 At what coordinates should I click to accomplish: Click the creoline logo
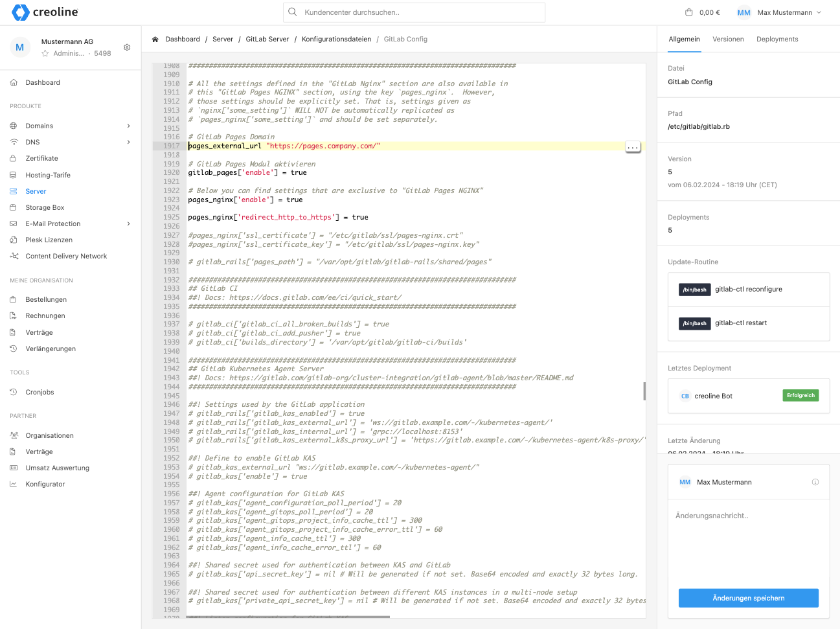[45, 12]
